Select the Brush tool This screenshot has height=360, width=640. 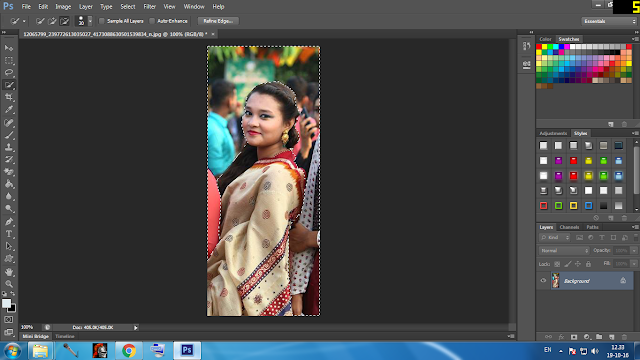pos(9,135)
